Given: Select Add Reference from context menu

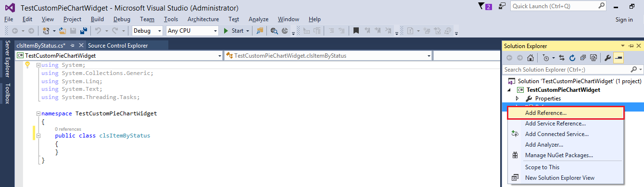Looking at the screenshot, I should point(566,113).
